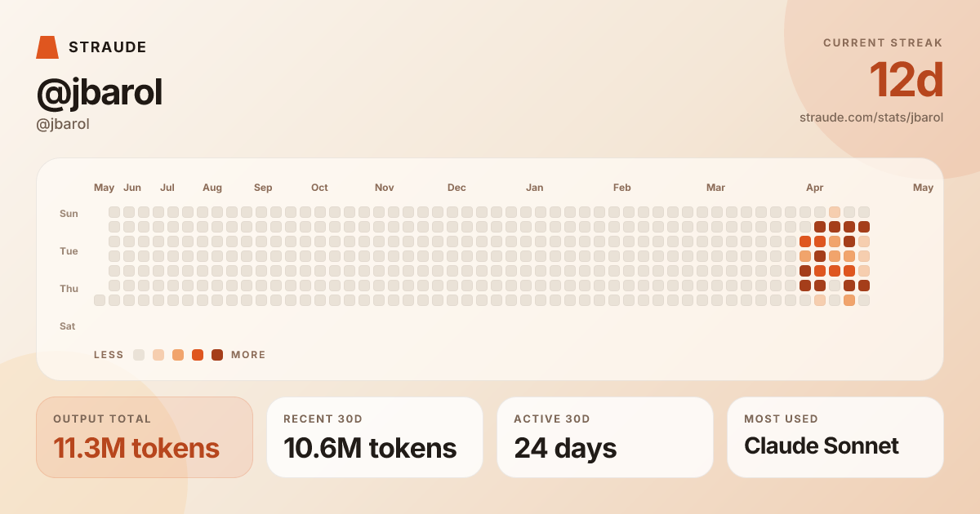Open the Recent 30D 10.6M tokens card
This screenshot has width=980, height=514.
(375, 437)
